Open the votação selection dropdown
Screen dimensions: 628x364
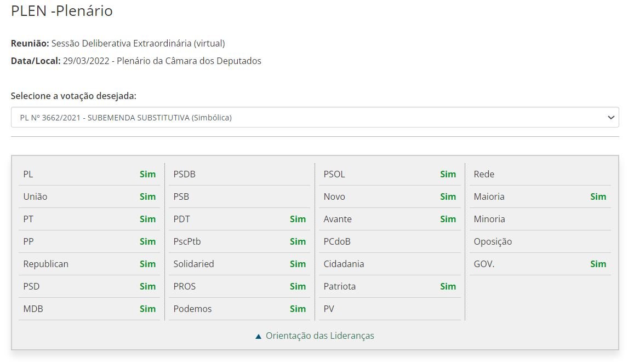pos(315,117)
